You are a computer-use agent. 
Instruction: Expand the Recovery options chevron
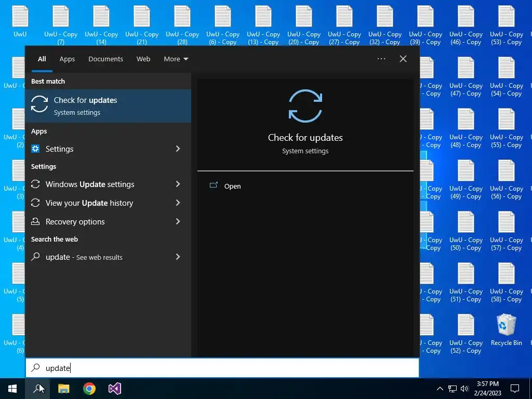click(178, 221)
